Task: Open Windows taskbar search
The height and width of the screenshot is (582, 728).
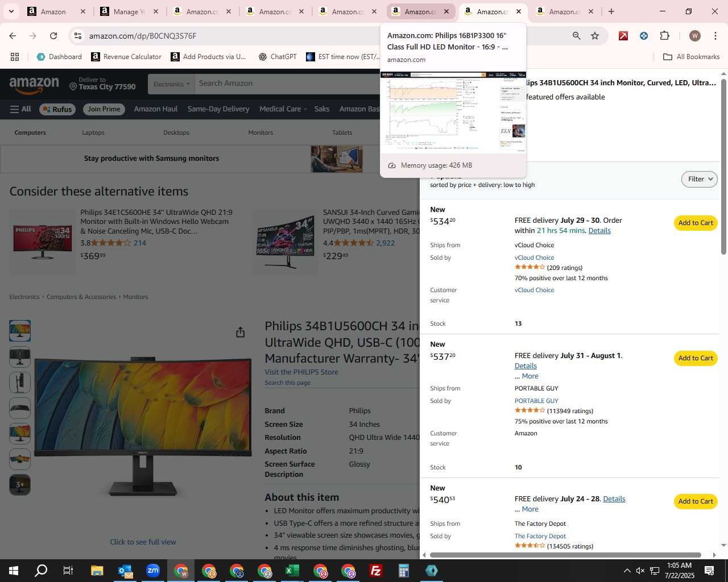Action: [41, 571]
